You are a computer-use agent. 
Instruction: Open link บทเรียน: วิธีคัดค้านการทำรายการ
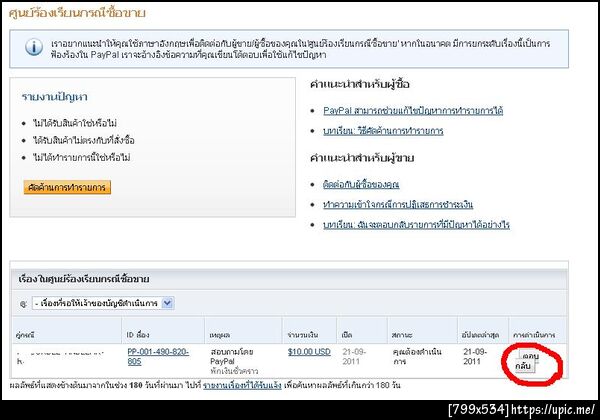pos(383,131)
